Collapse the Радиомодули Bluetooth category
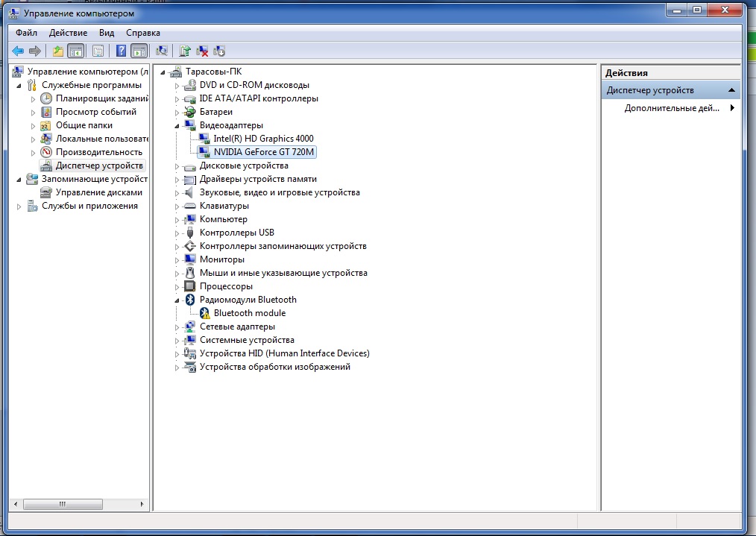Image resolution: width=756 pixels, height=536 pixels. coord(177,300)
